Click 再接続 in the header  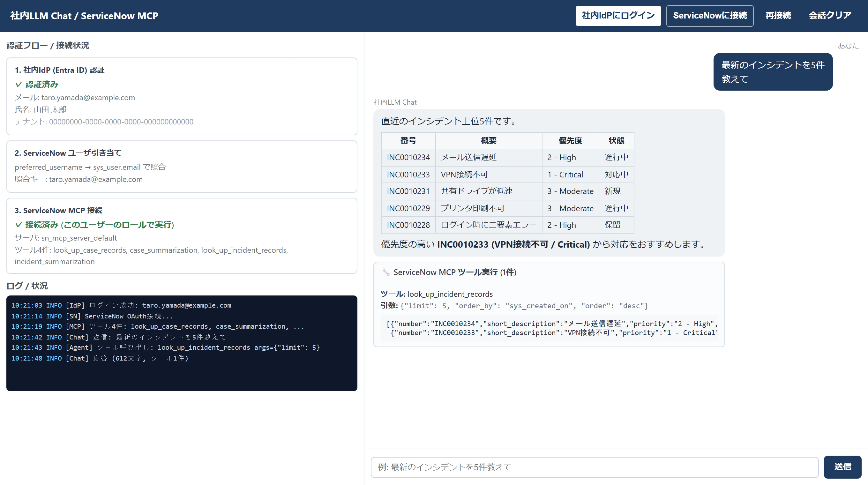pos(778,16)
